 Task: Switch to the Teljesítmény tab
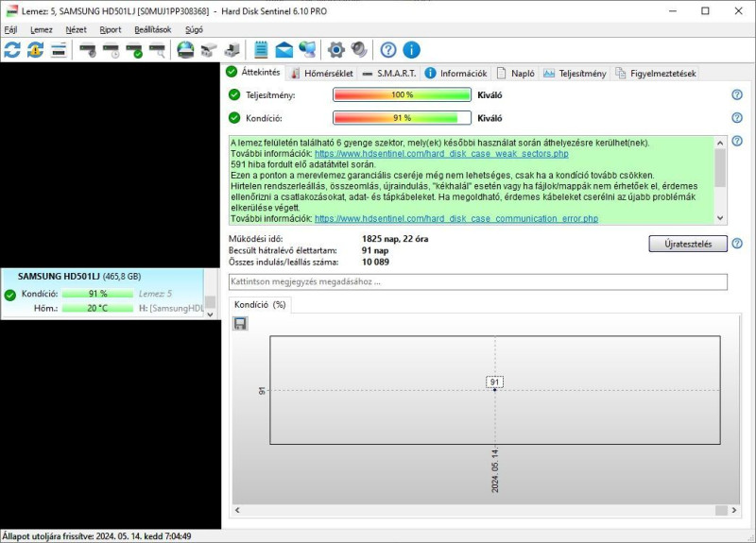click(x=575, y=74)
